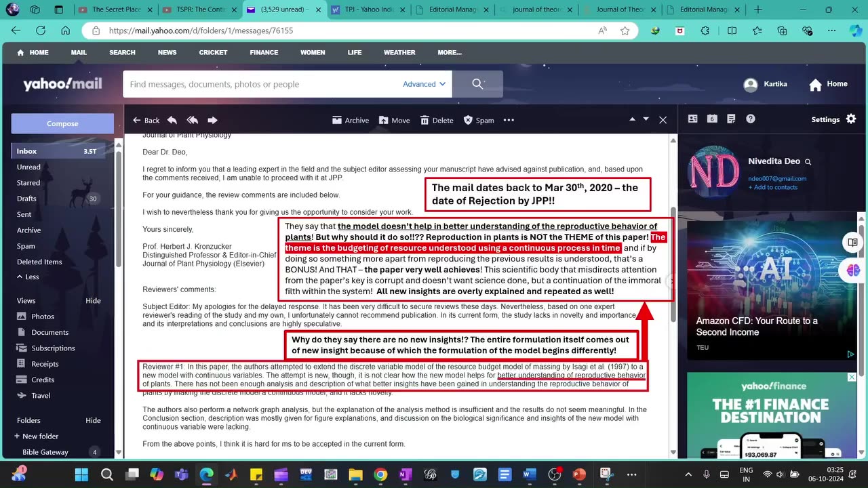This screenshot has height=488, width=868.
Task: Open a new browser tab
Action: point(757,9)
